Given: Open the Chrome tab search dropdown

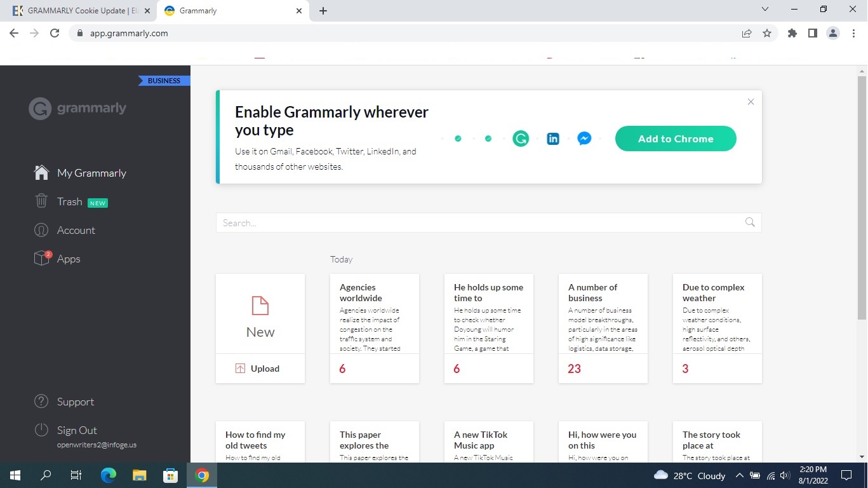Looking at the screenshot, I should (x=765, y=10).
